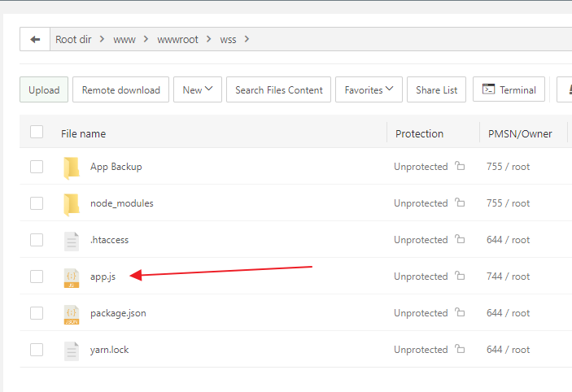Open Search Files Content
This screenshot has height=392, width=572.
pyautogui.click(x=278, y=90)
